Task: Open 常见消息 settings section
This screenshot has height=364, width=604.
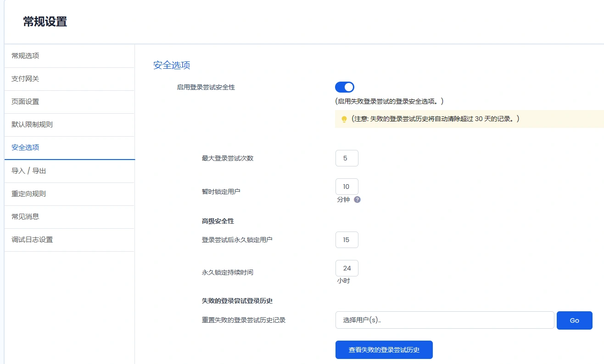Action: pyautogui.click(x=24, y=216)
